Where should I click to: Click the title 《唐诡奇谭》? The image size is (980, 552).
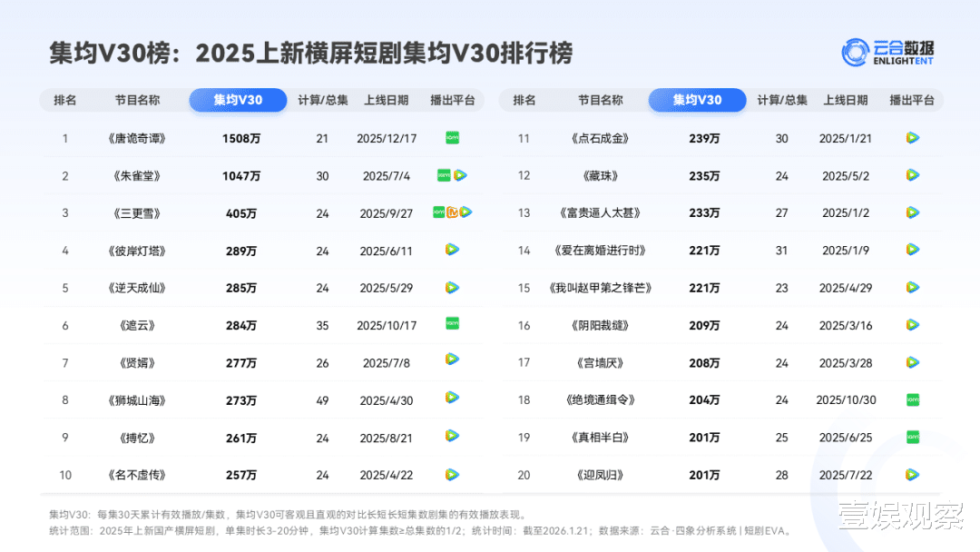137,138
